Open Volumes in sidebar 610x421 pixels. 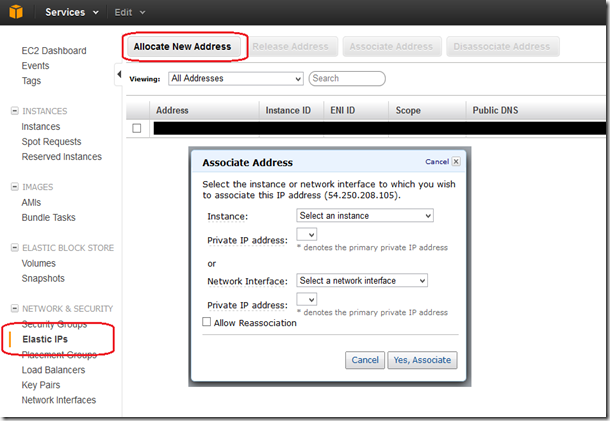click(39, 263)
